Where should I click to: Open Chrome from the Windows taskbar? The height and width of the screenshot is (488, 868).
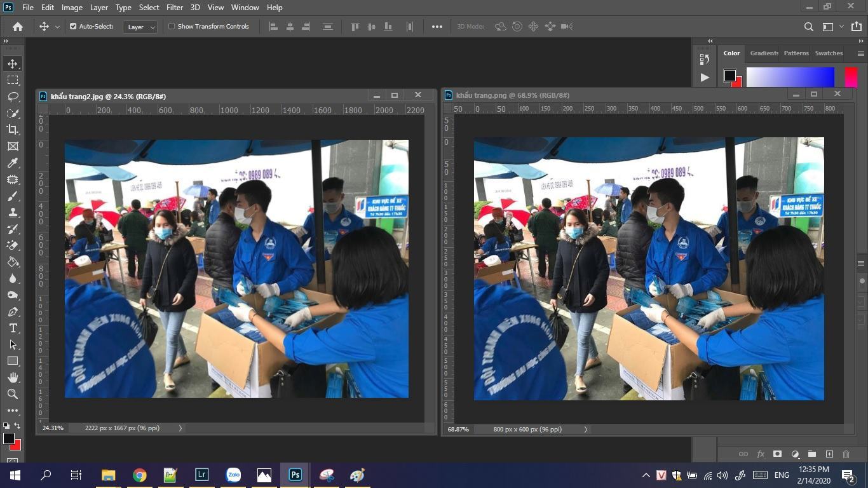click(139, 475)
